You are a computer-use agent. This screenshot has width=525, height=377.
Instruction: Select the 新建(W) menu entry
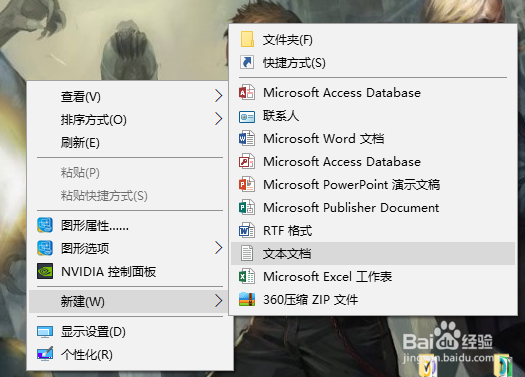(x=128, y=301)
